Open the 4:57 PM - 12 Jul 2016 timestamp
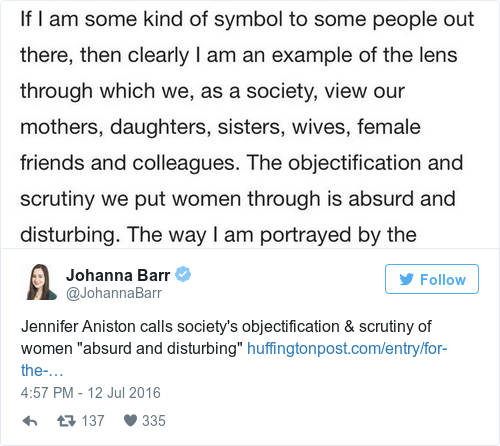This screenshot has width=500, height=446. click(x=91, y=393)
